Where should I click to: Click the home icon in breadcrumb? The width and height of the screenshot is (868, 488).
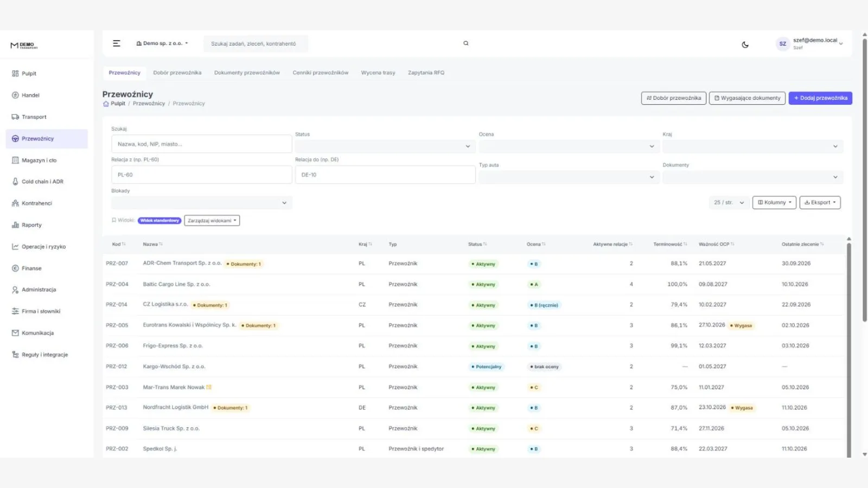click(x=106, y=104)
